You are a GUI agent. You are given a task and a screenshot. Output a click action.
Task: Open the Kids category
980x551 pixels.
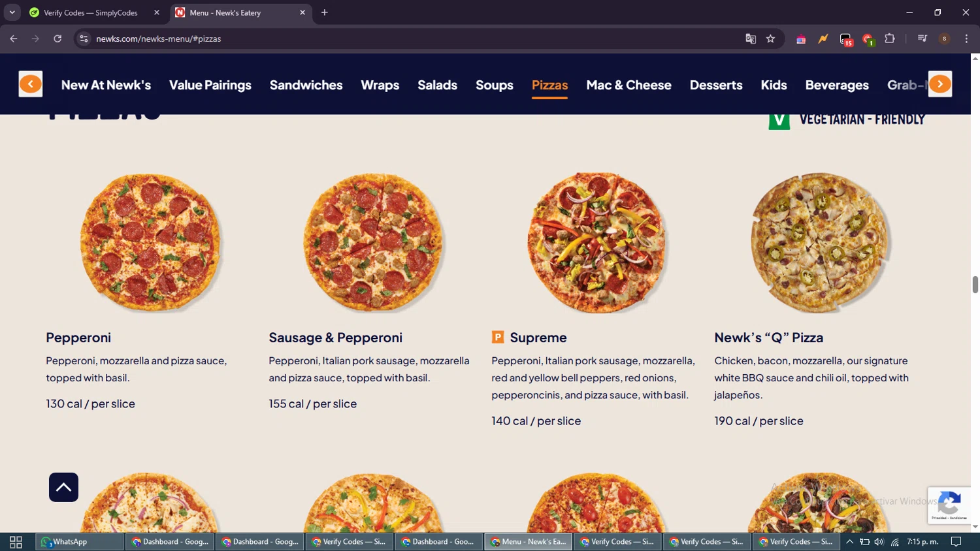tap(774, 85)
